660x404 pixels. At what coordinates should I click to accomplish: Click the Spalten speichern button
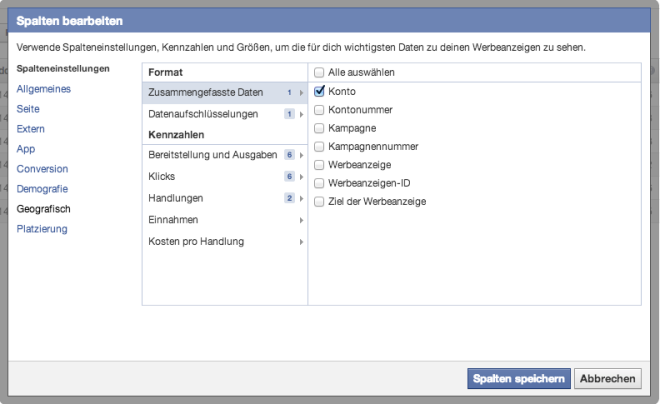pyautogui.click(x=519, y=378)
